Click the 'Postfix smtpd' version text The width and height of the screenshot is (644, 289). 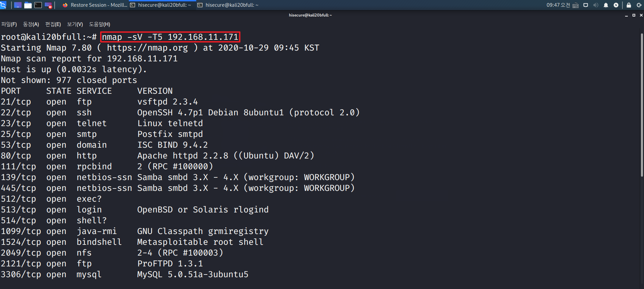pyautogui.click(x=170, y=134)
